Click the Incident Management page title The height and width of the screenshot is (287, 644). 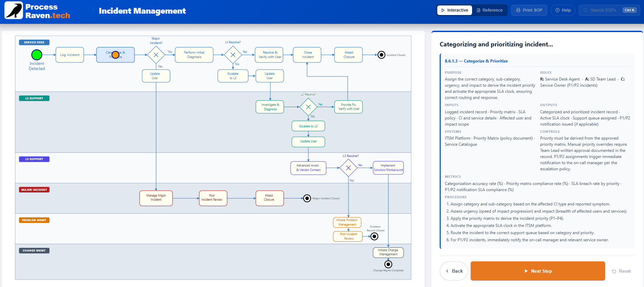click(142, 11)
